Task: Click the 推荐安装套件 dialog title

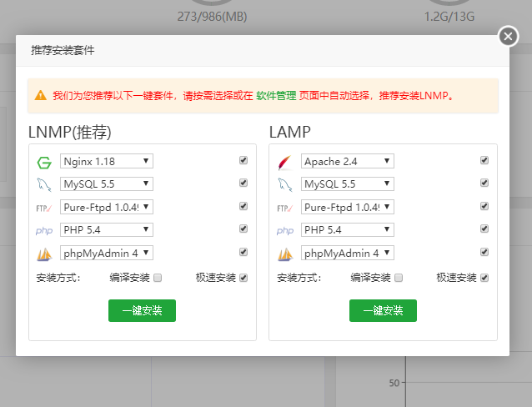Action: coord(63,50)
